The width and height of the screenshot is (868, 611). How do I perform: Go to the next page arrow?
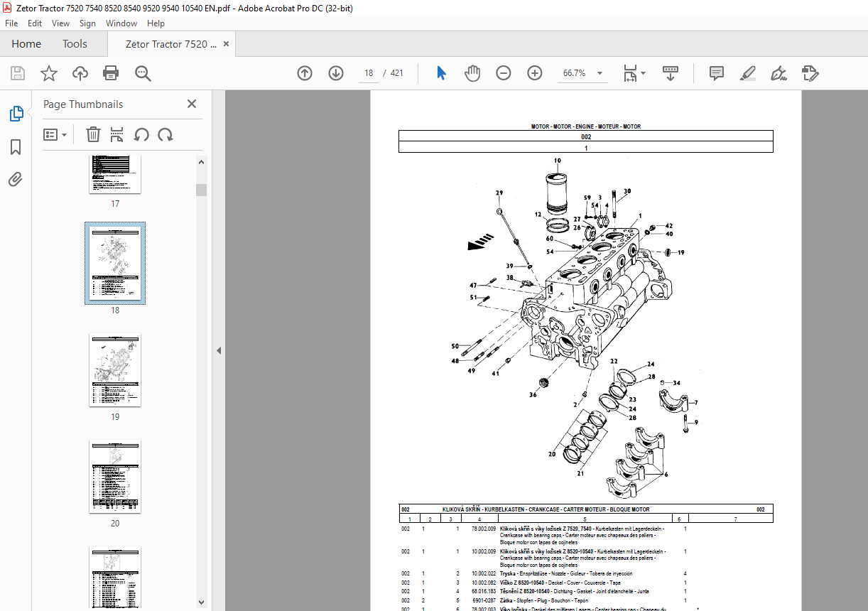(x=336, y=73)
